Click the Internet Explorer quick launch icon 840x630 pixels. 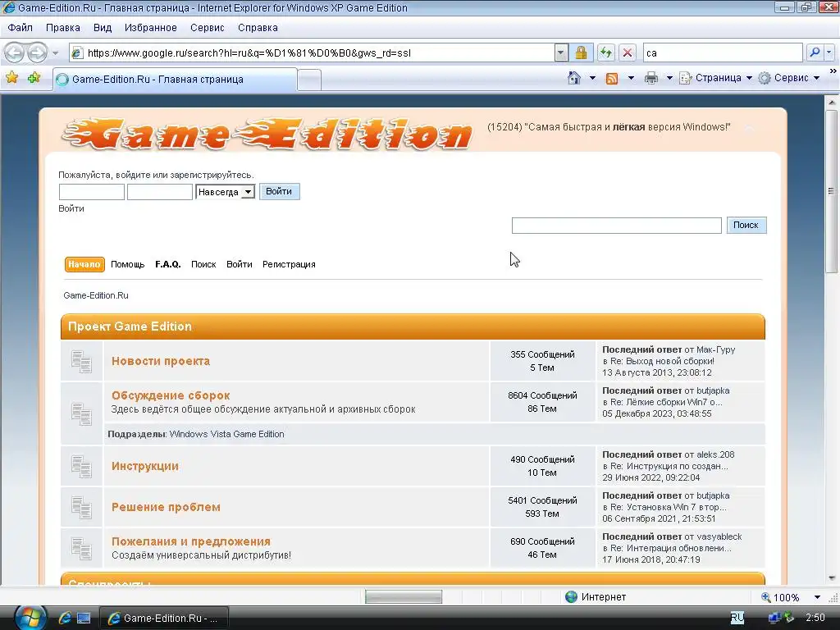[x=65, y=619]
